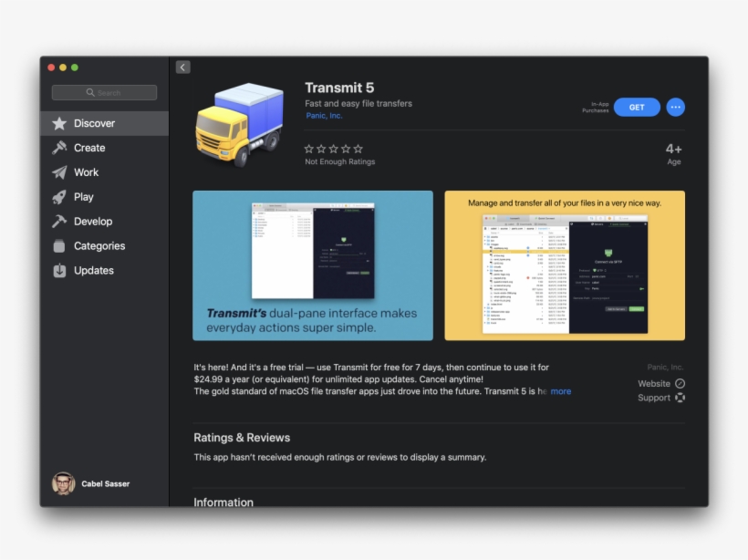View the blue dual-pane interface screenshot
The image size is (748, 560).
point(314,264)
